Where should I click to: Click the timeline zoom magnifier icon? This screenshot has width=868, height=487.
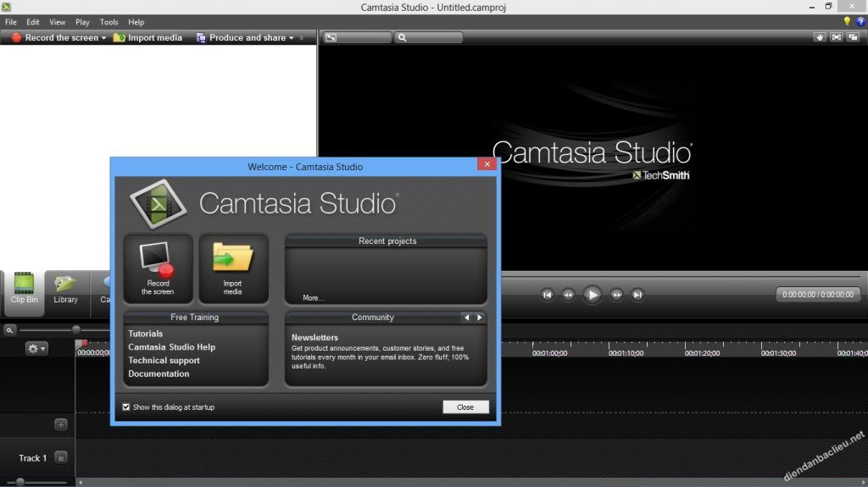(9, 330)
